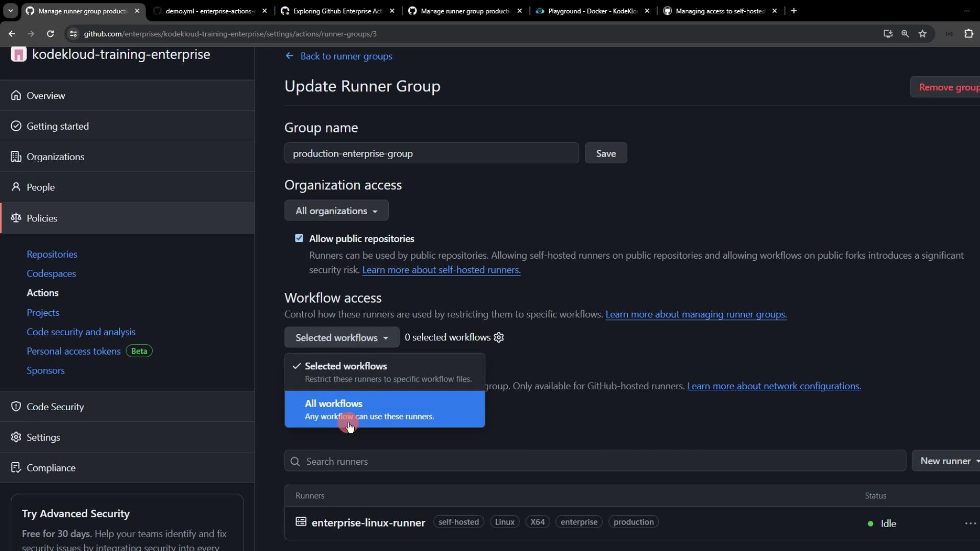
Task: Click the bookmark star in the address bar
Action: [x=922, y=34]
